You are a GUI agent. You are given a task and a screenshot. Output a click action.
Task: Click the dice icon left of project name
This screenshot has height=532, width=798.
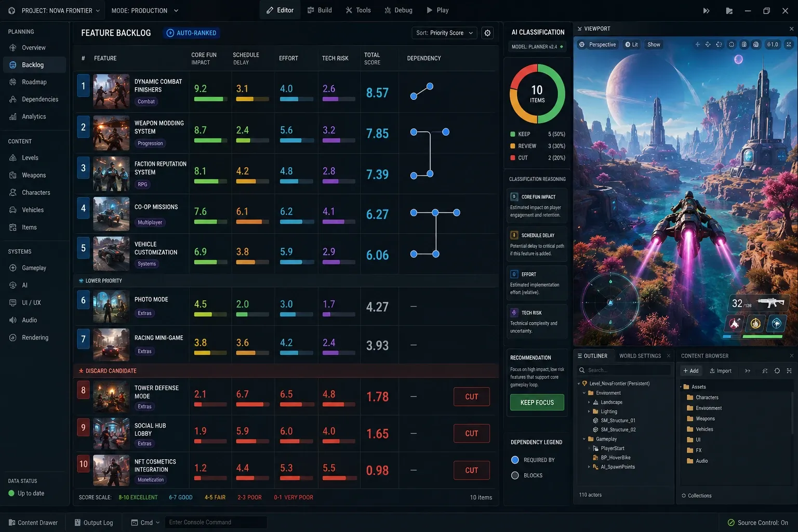pyautogui.click(x=11, y=10)
